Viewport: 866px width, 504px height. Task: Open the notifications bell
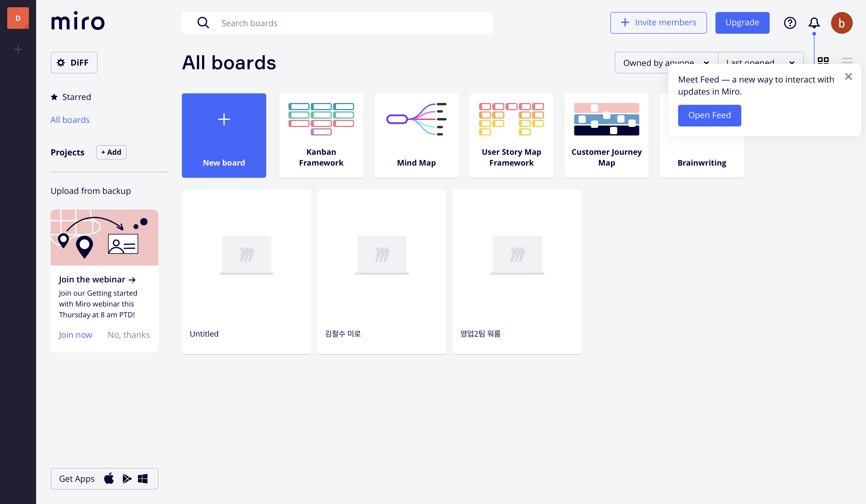(x=814, y=23)
